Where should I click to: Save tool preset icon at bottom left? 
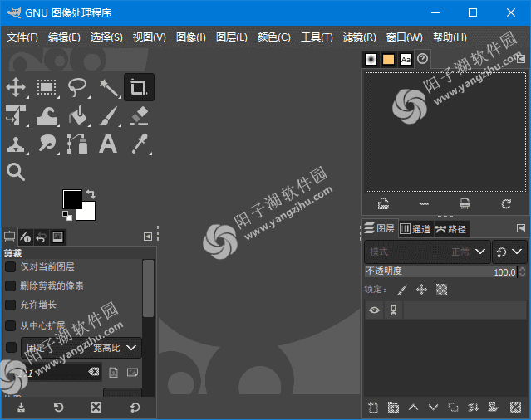pos(21,408)
